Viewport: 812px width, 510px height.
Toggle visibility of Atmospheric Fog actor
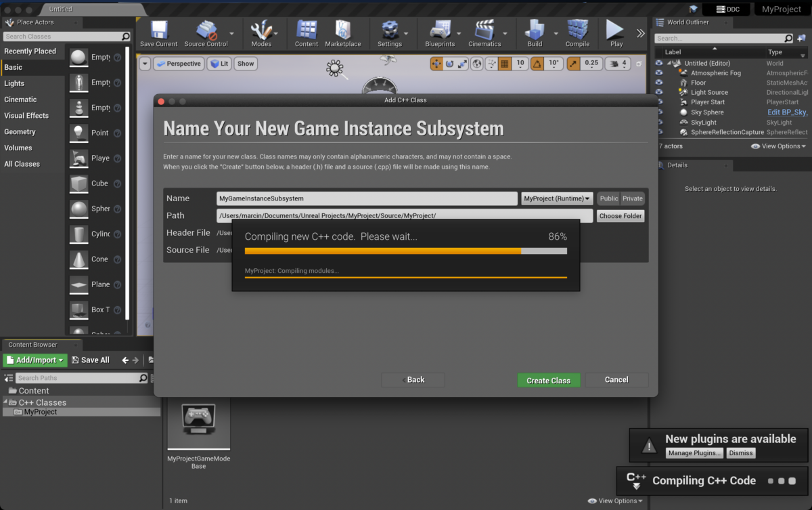[x=659, y=73]
